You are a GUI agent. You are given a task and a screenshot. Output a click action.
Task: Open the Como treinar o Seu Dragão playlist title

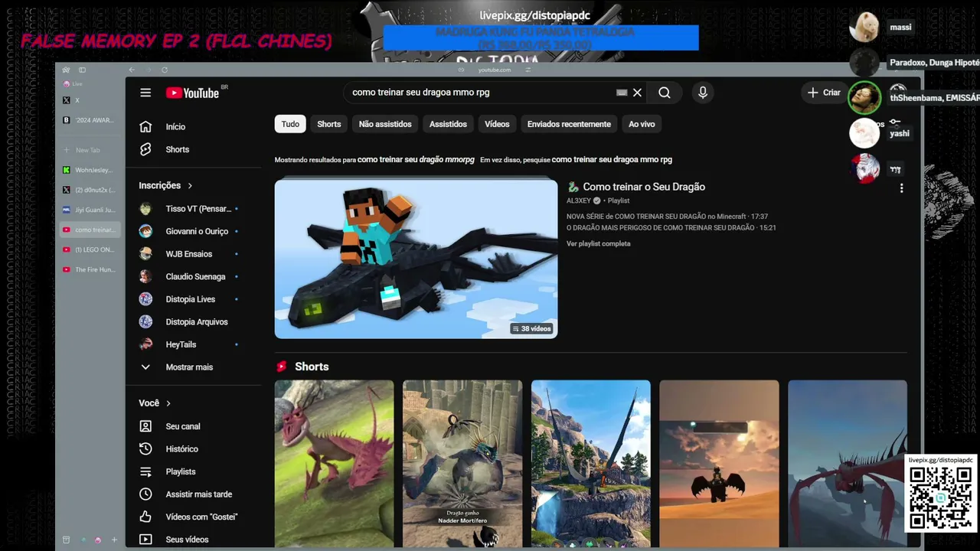coord(644,187)
